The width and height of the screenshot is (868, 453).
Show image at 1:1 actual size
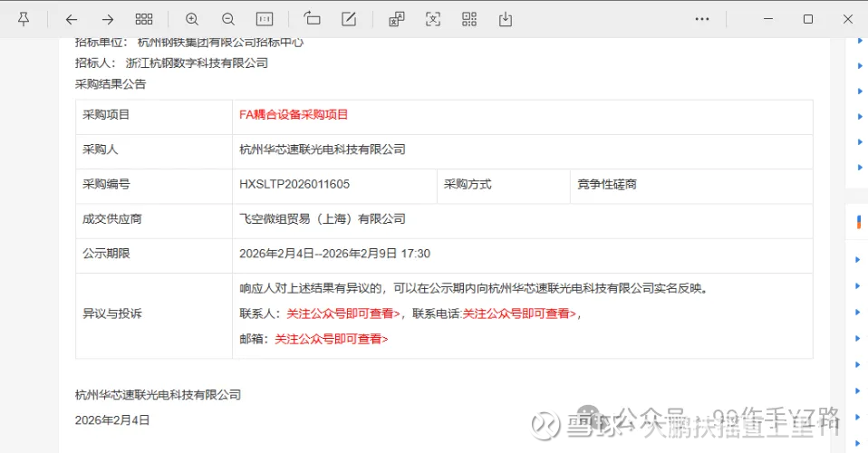click(x=265, y=19)
